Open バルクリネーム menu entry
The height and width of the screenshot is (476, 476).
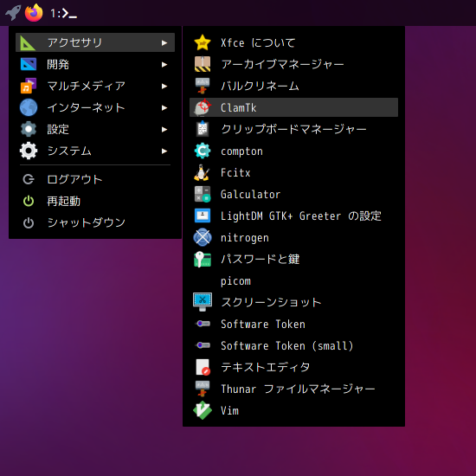tap(293, 86)
